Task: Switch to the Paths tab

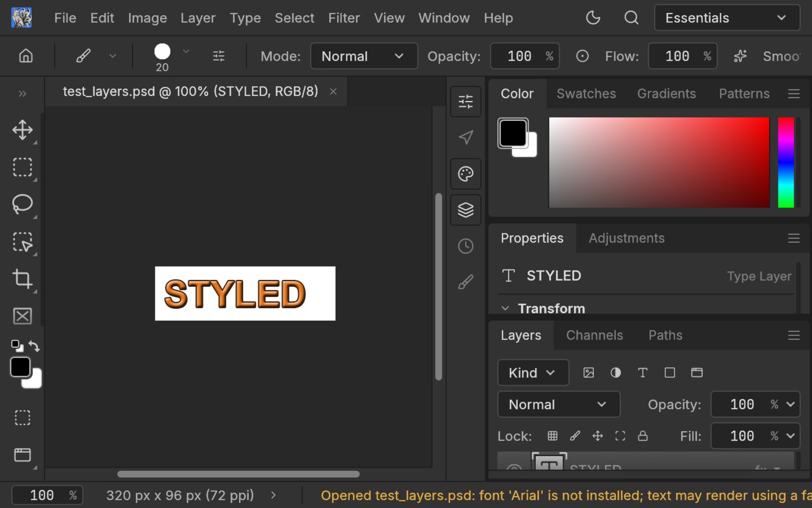Action: pos(665,335)
